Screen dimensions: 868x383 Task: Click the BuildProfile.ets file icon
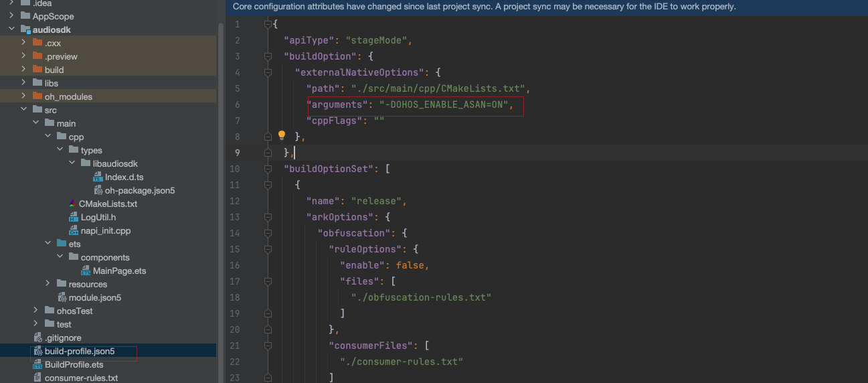[x=37, y=364]
